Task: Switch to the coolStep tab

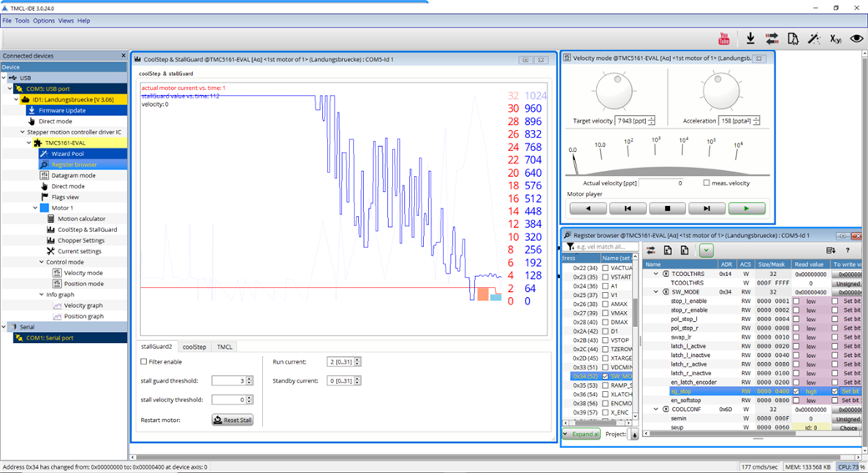Action: tap(194, 346)
